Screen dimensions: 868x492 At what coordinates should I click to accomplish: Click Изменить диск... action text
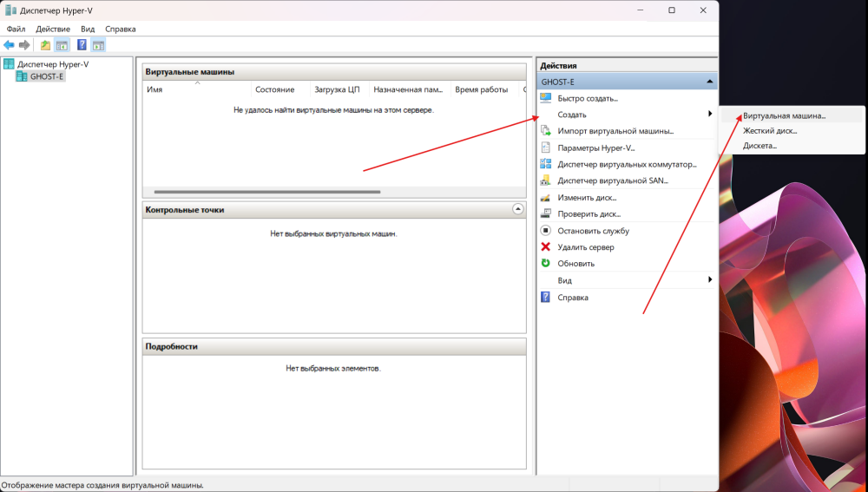pos(587,197)
